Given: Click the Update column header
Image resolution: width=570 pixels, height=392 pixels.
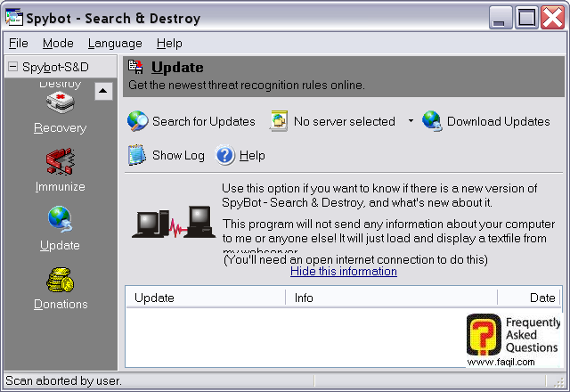Looking at the screenshot, I should [x=206, y=298].
